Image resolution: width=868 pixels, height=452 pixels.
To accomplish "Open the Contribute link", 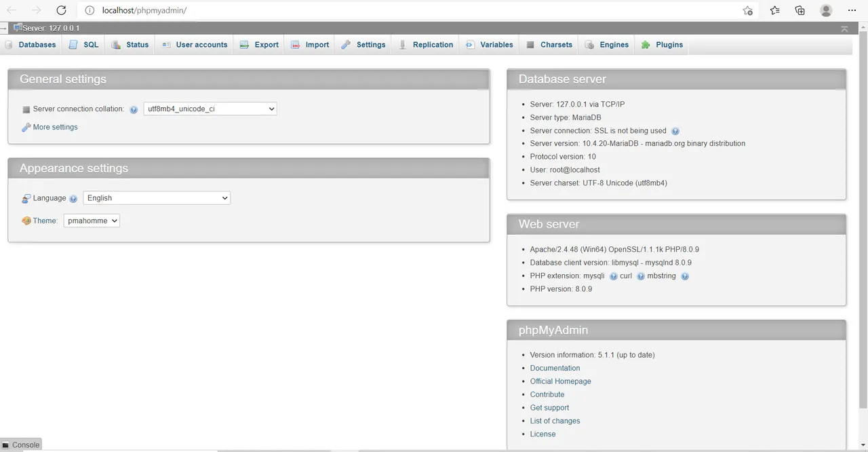I will coord(547,395).
